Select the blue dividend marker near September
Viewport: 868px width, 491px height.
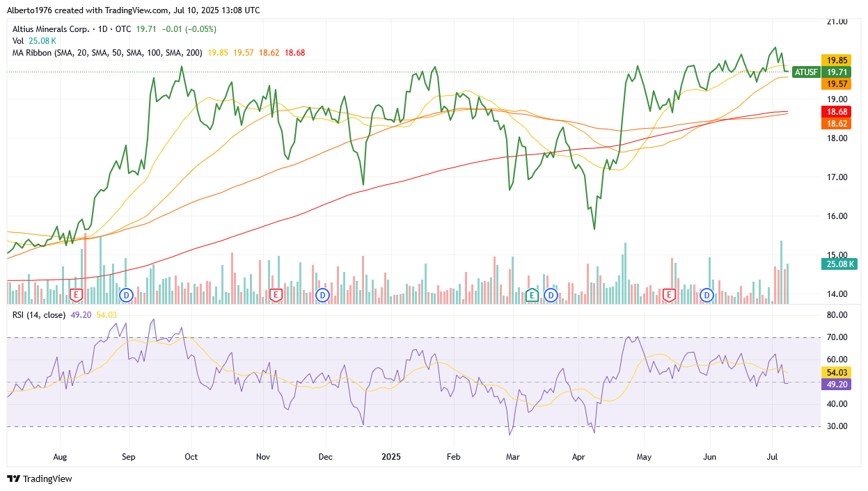(x=126, y=295)
